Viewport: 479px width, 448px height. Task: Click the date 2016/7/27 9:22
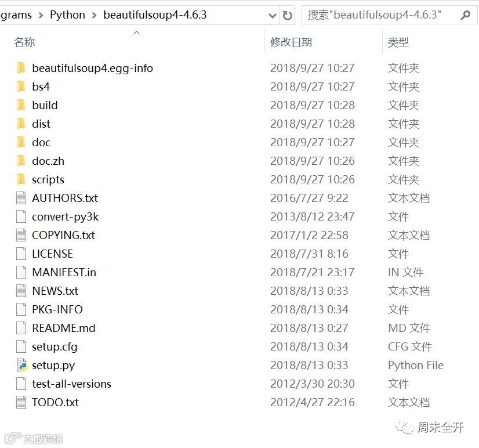(x=309, y=198)
